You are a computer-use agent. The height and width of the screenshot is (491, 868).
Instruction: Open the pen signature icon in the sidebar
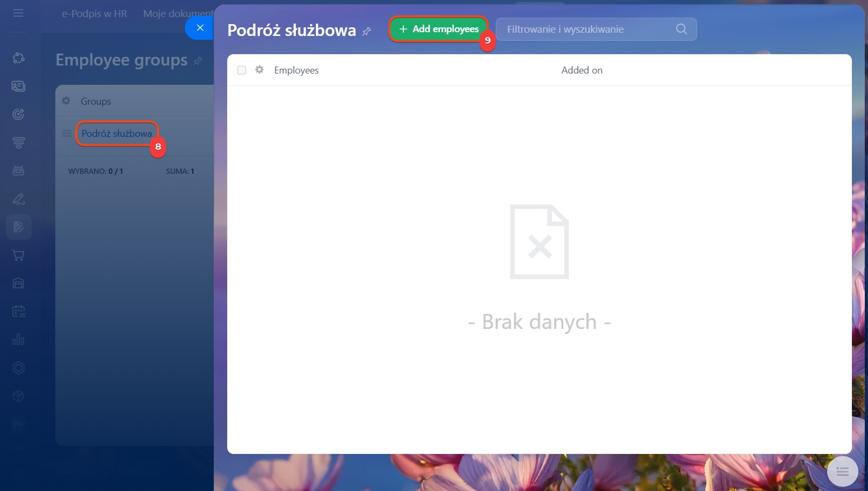(x=18, y=199)
